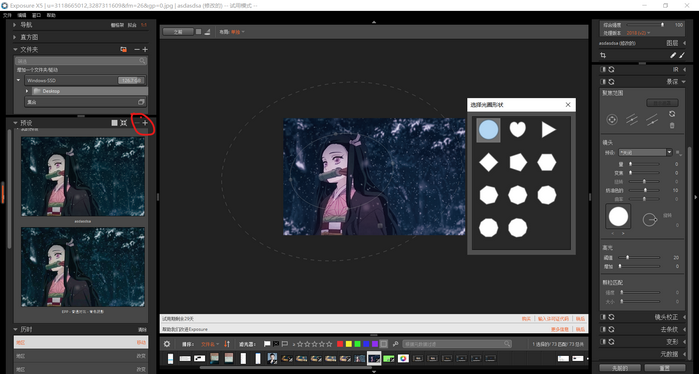Viewport: 699px width, 374px height.
Task: Pick the brush tool in layers panel
Action: [x=682, y=55]
